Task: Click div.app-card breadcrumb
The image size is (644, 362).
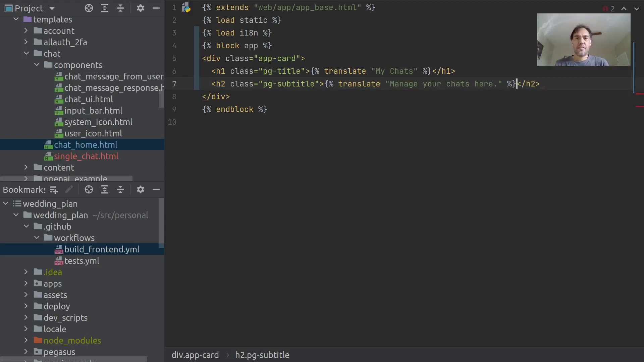Action: (195, 355)
